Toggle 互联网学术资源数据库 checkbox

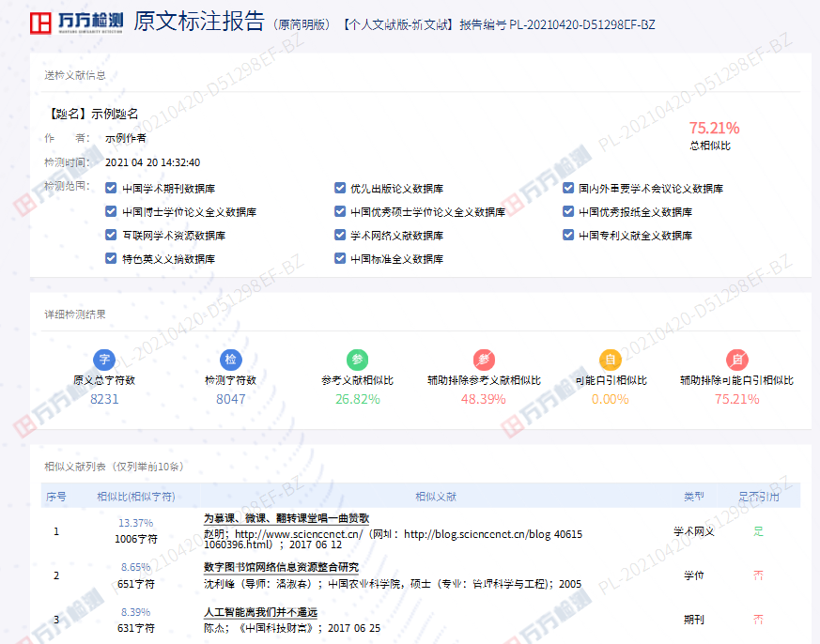[x=111, y=236]
